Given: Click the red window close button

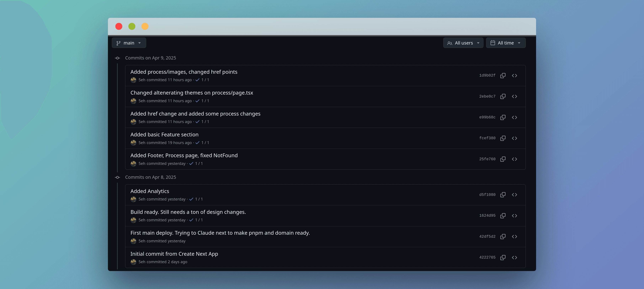Looking at the screenshot, I should (119, 26).
